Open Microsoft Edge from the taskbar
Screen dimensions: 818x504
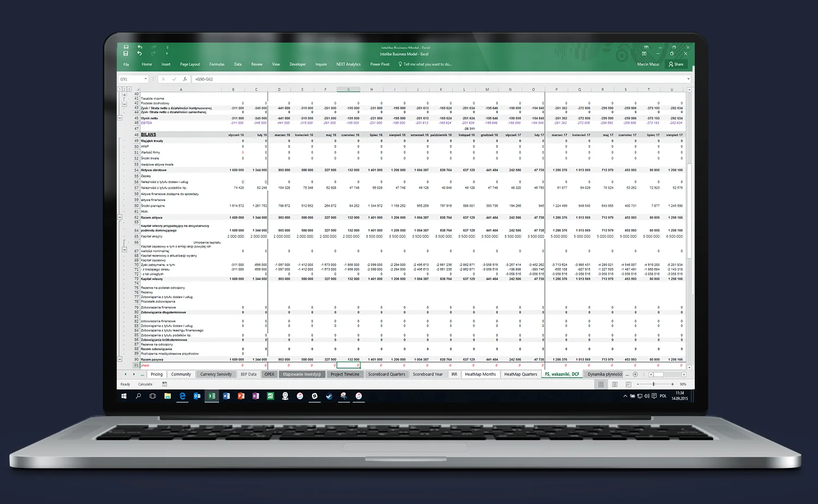tap(182, 396)
